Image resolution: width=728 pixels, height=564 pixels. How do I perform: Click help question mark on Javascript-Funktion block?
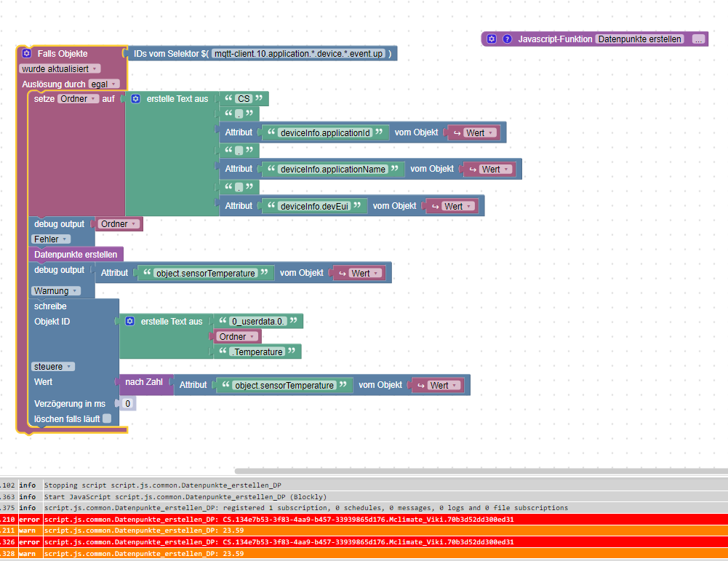coord(507,39)
